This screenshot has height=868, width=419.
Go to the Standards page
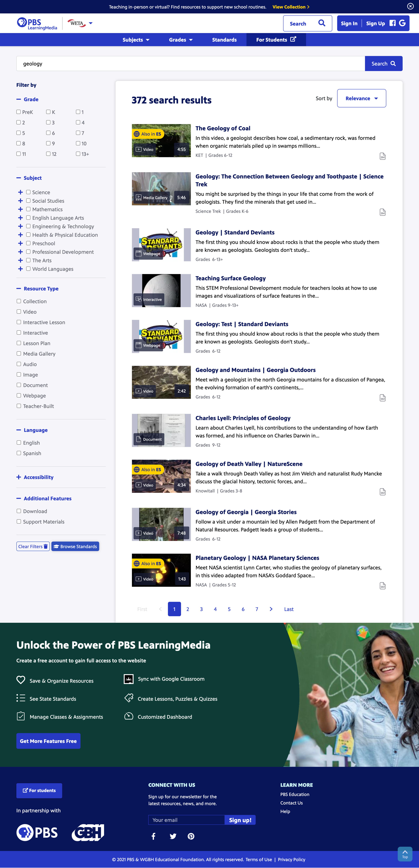[x=224, y=40]
